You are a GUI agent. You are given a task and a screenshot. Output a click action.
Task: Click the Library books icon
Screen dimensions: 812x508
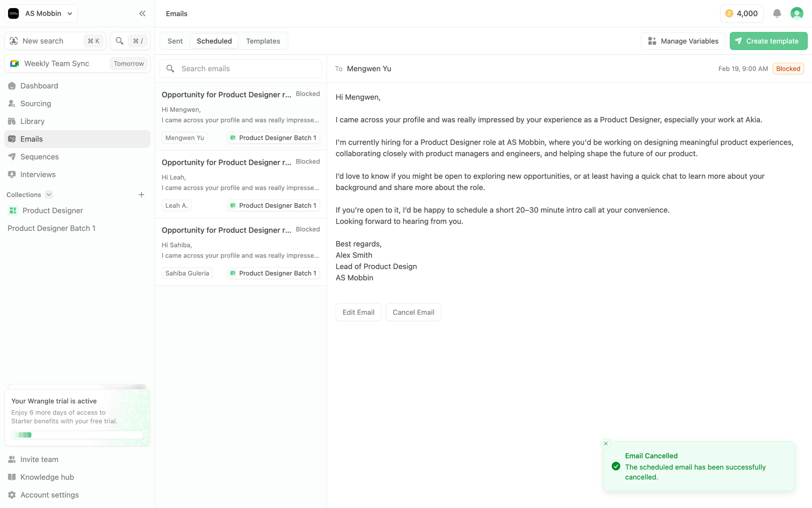coord(12,121)
